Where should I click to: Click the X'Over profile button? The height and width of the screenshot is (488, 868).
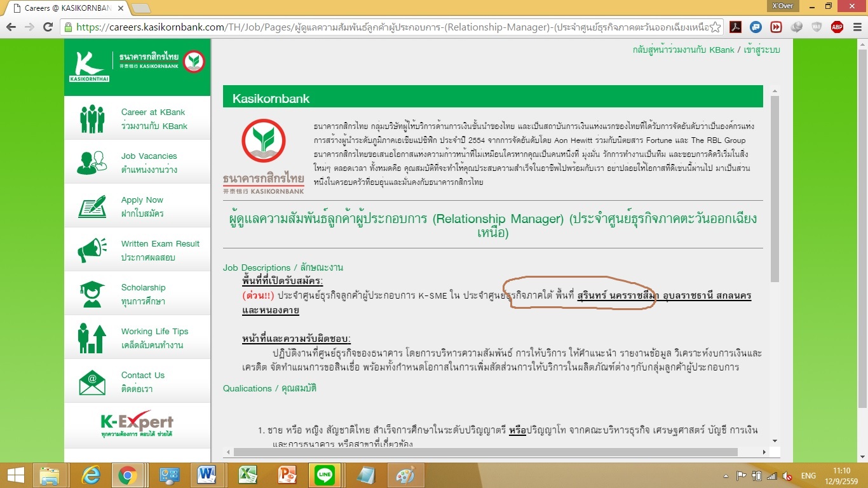pos(782,6)
